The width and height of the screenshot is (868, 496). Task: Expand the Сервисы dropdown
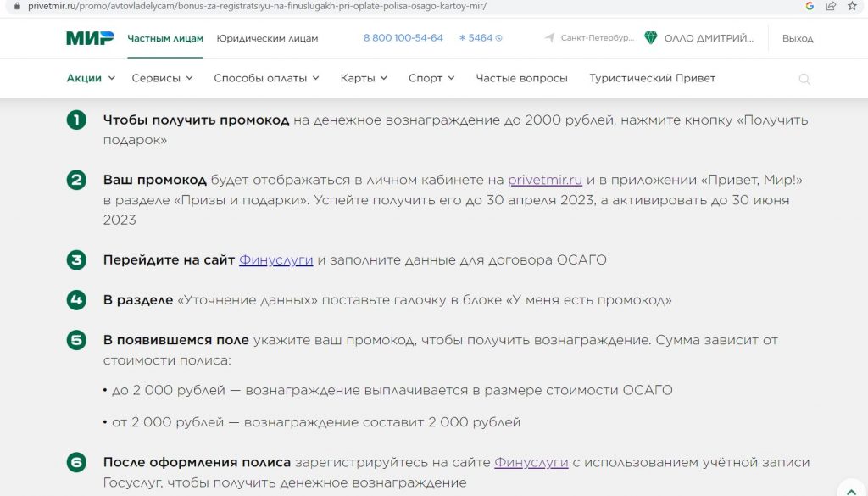coord(162,78)
